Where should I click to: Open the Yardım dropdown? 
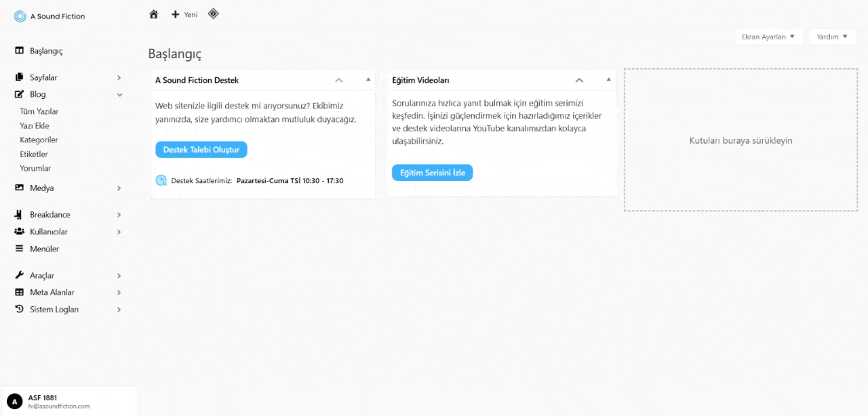tap(831, 37)
